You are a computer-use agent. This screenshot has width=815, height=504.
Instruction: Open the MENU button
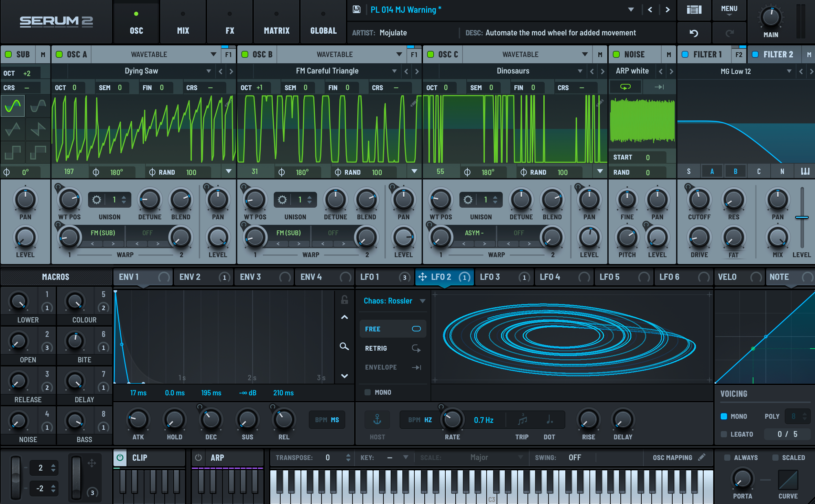[729, 10]
